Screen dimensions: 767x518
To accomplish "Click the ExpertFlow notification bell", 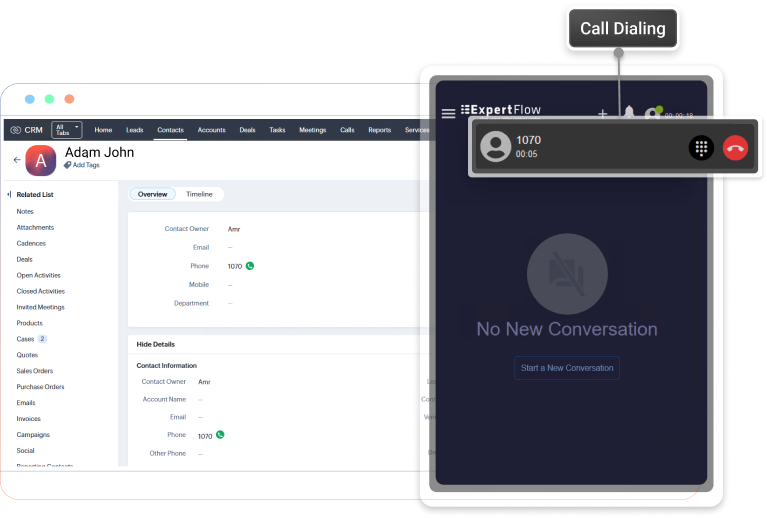I will [x=629, y=112].
